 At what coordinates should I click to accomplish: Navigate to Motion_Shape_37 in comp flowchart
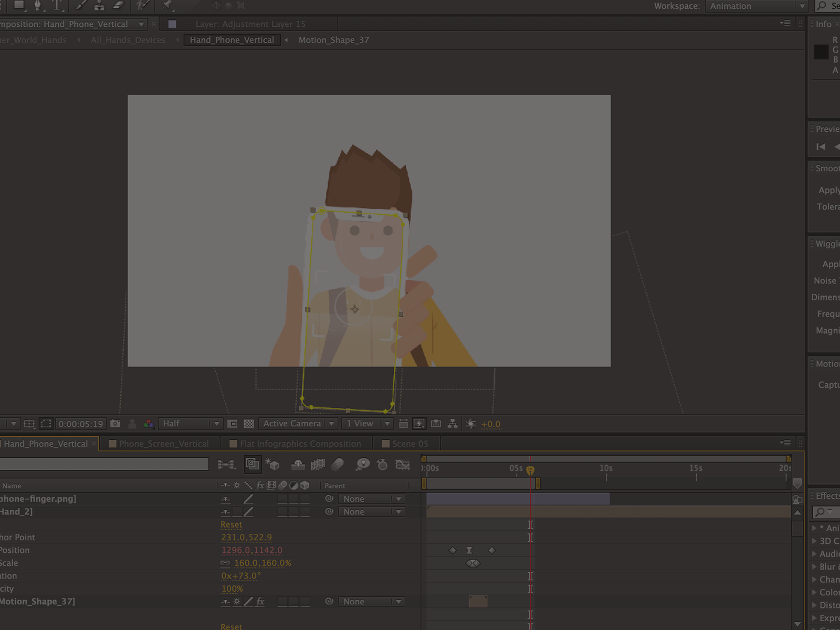(x=333, y=40)
